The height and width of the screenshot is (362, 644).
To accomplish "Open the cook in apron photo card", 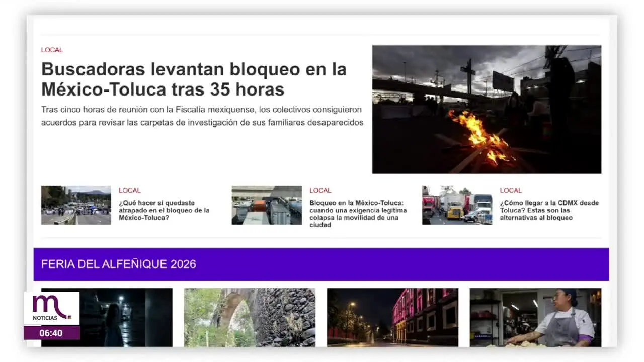I will click(535, 317).
